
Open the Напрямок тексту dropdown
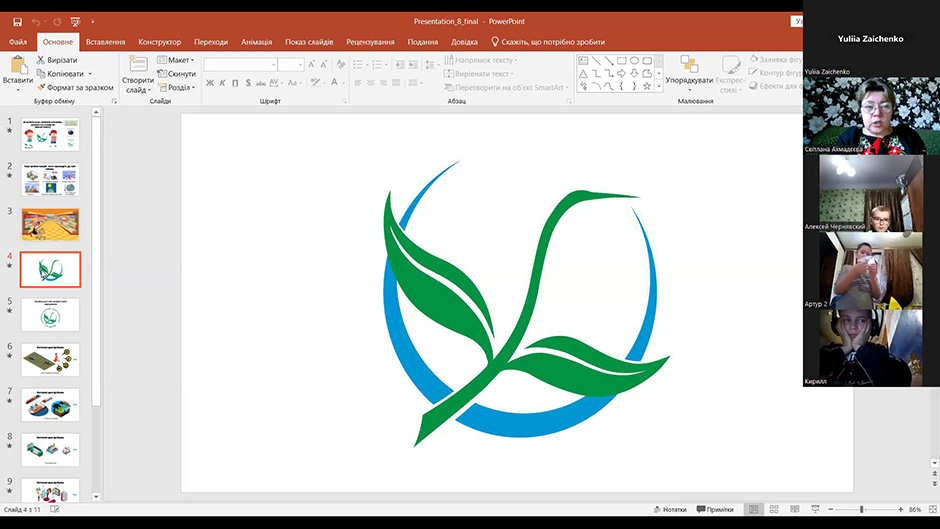tap(481, 60)
